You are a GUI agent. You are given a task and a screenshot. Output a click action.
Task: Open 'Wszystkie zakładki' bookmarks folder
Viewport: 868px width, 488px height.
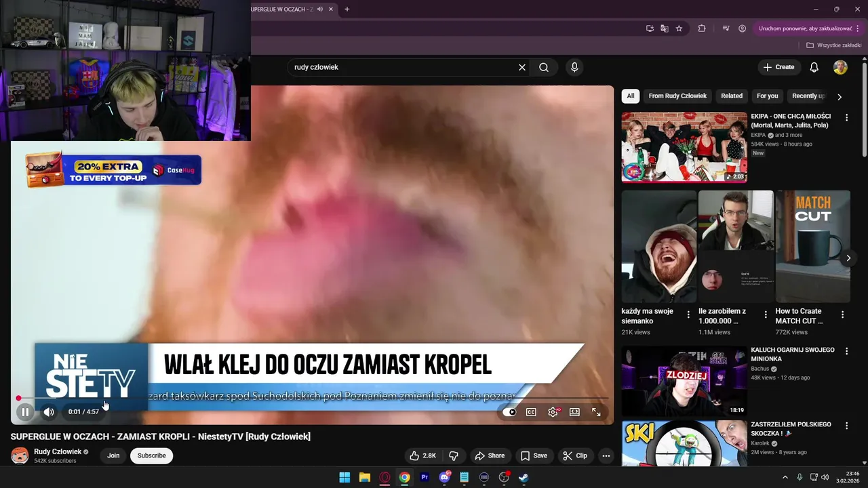tap(833, 45)
